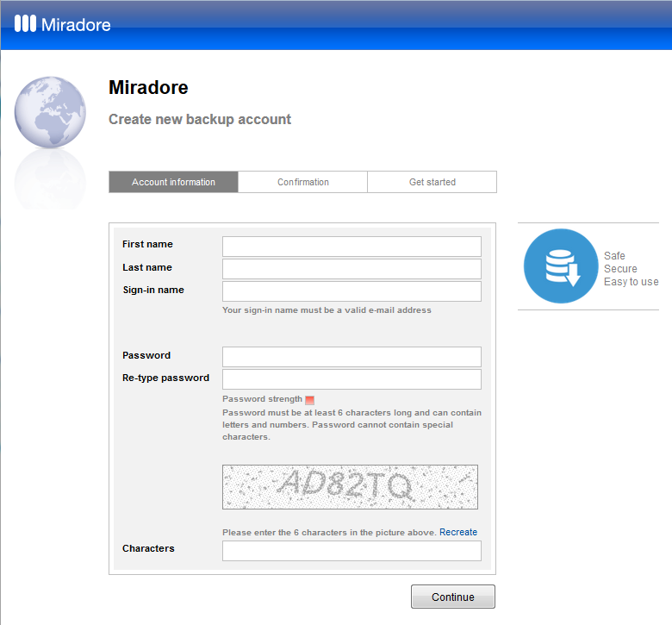
Task: Click the 'Safe' text beside backup icon
Action: pyautogui.click(x=614, y=256)
